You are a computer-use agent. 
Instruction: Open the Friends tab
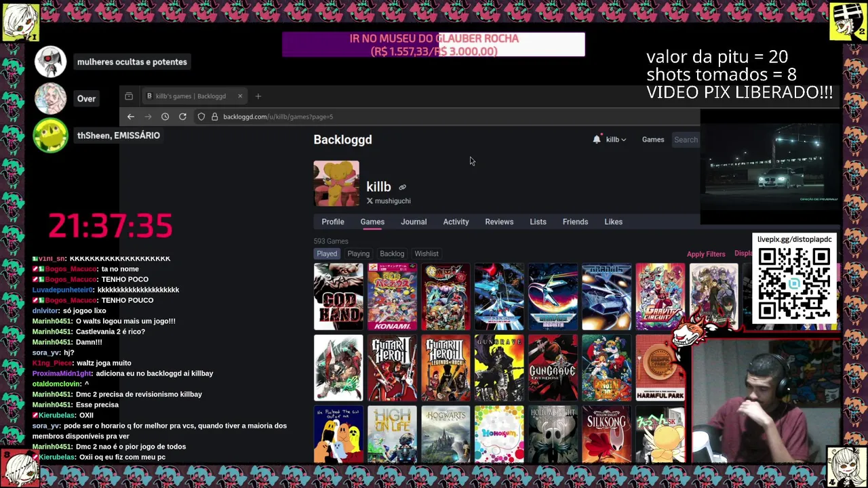pos(575,222)
